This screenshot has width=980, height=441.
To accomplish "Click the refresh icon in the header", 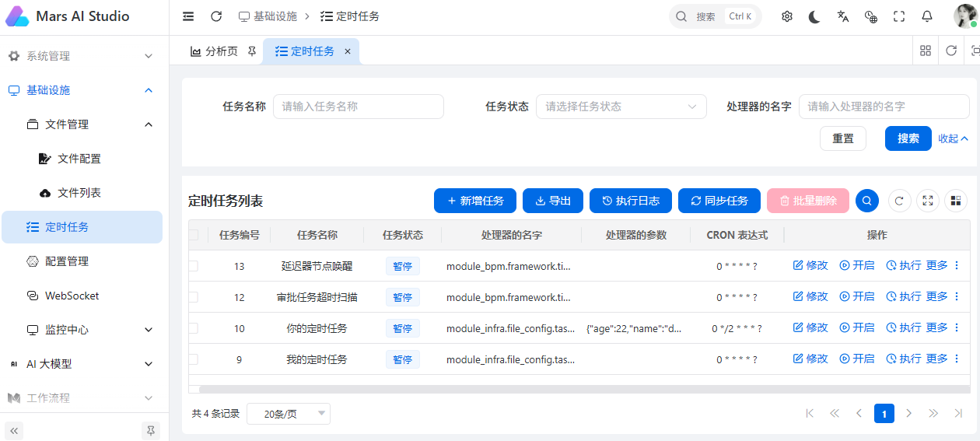I will (216, 16).
